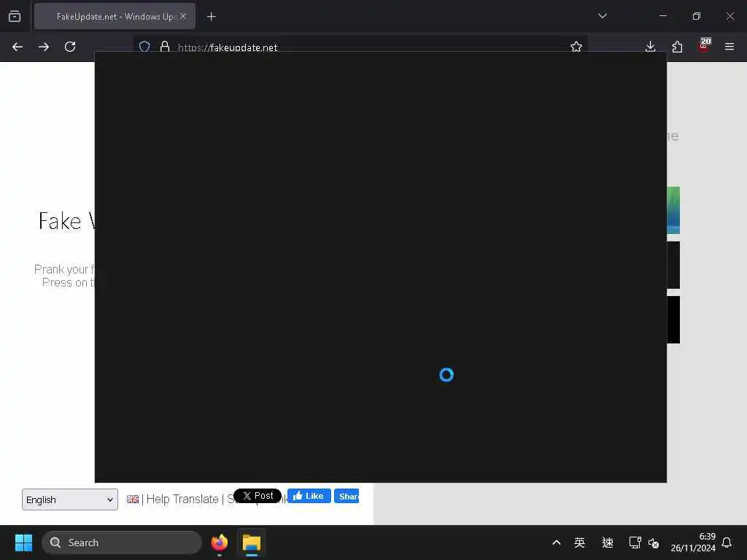The height and width of the screenshot is (560, 747).
Task: Open the English language dropdown
Action: [70, 499]
